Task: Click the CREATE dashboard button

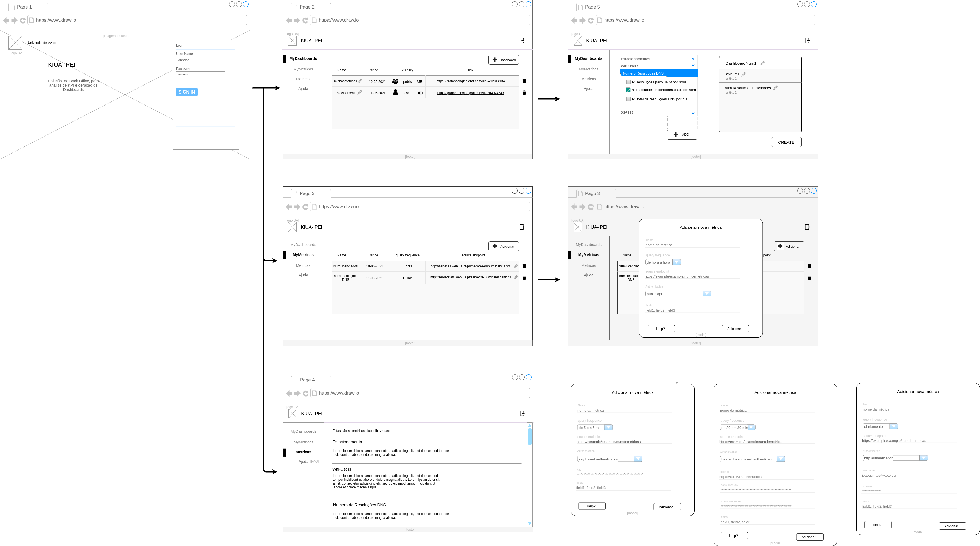Action: (786, 142)
